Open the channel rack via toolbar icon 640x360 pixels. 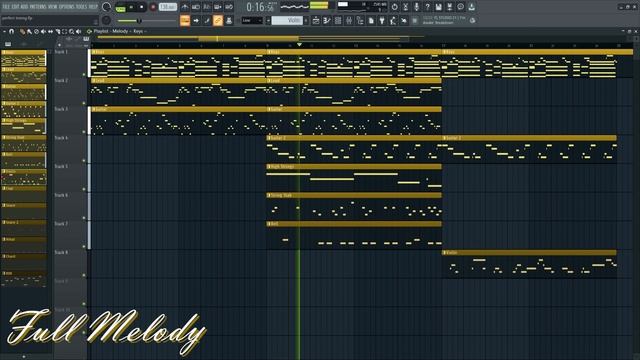click(338, 20)
